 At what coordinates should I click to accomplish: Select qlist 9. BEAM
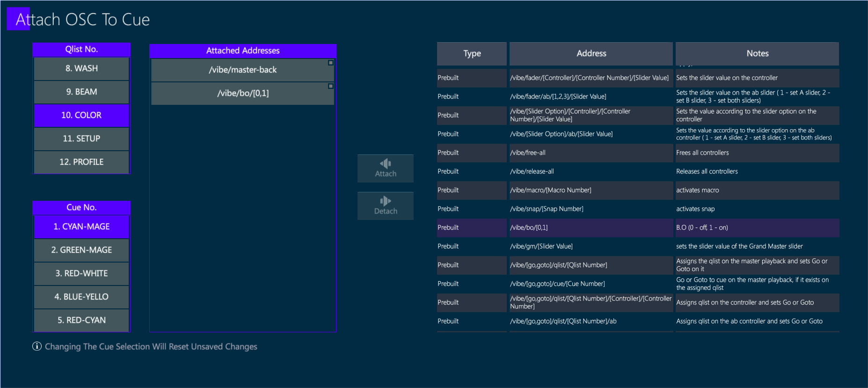pyautogui.click(x=81, y=92)
